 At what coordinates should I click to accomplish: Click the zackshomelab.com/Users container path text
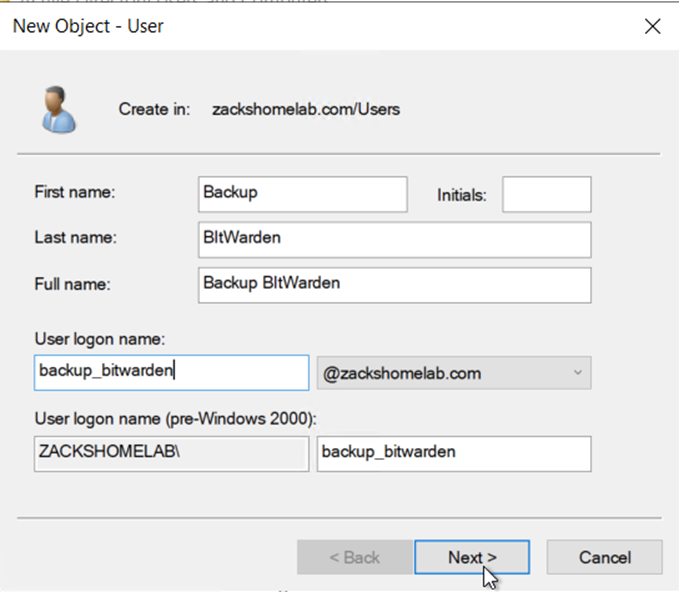306,109
